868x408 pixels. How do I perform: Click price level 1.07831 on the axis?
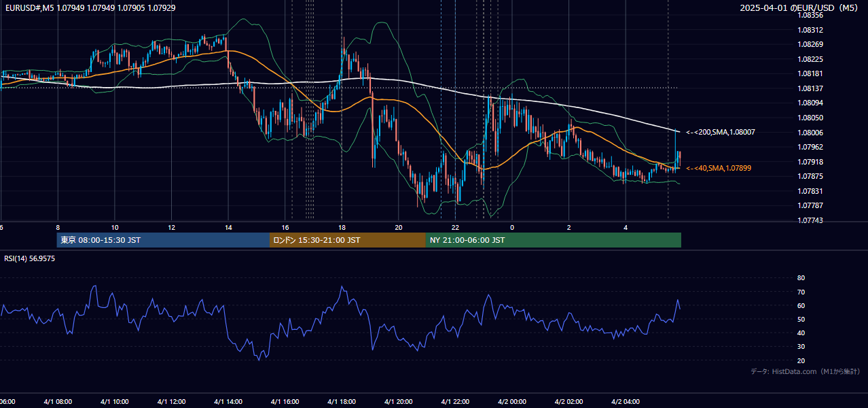810,191
